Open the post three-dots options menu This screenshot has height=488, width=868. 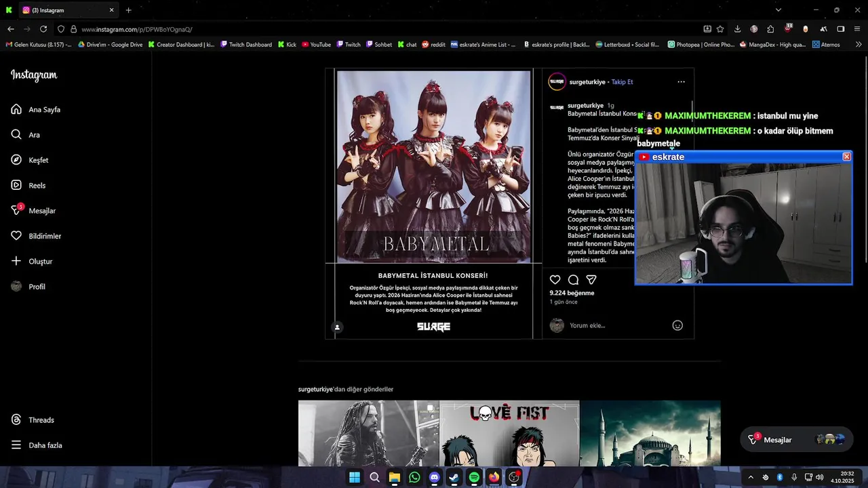pyautogui.click(x=681, y=82)
